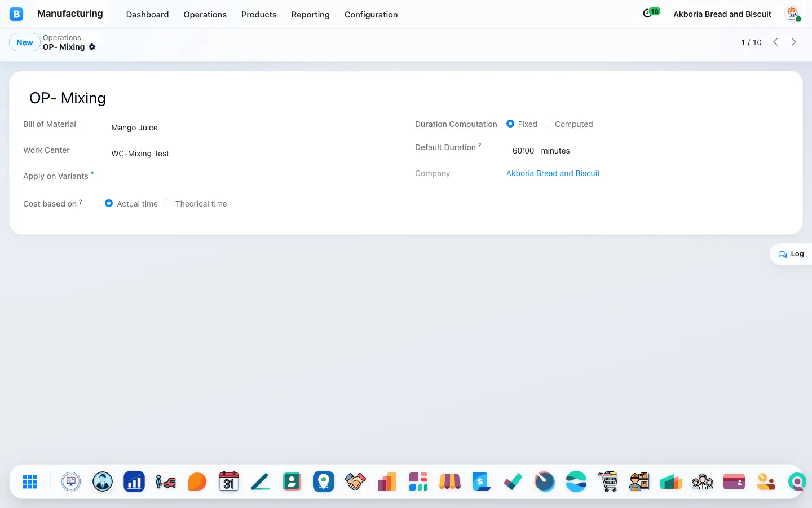
Task: Open the Bill of Material Mango Juice field
Action: click(x=248, y=128)
